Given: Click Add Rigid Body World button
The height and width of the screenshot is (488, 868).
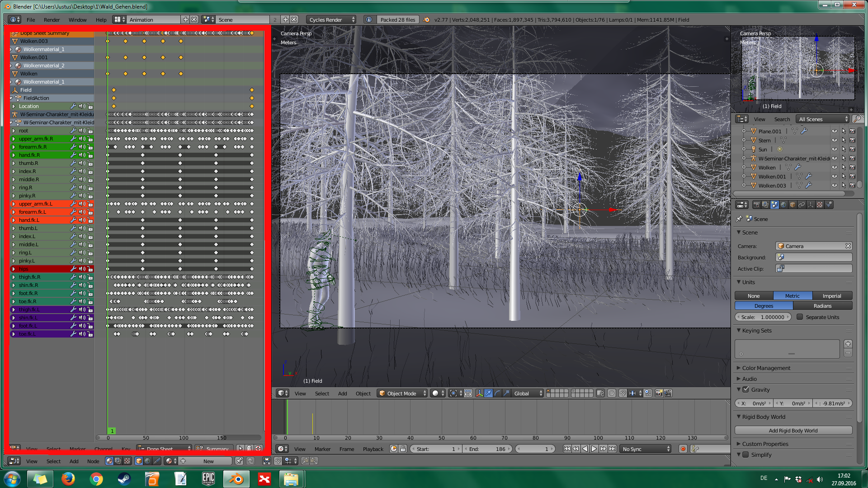Looking at the screenshot, I should point(793,430).
